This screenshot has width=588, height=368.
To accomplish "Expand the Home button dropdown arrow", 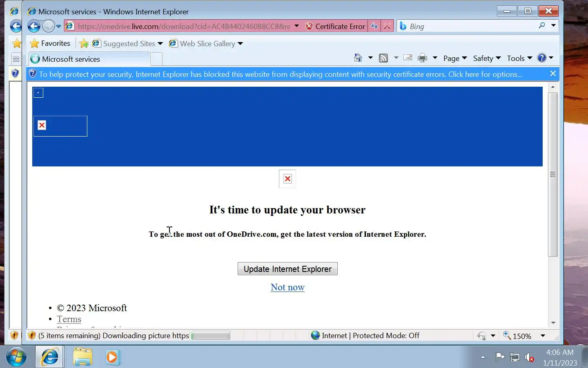I will (x=370, y=58).
